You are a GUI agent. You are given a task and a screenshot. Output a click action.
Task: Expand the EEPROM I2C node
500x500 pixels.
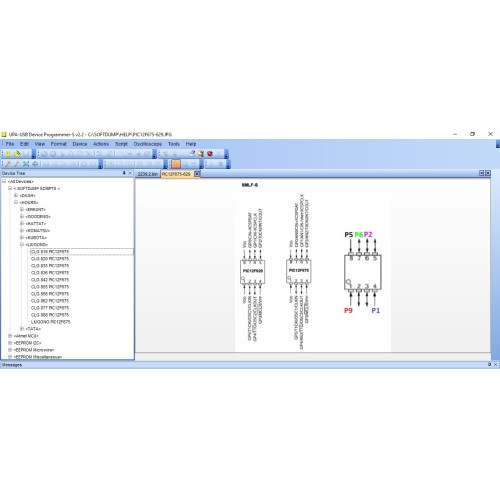(10, 343)
